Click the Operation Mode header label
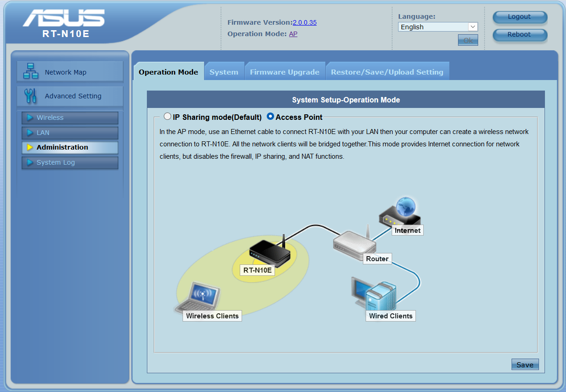Image resolution: width=566 pixels, height=392 pixels. coord(257,34)
